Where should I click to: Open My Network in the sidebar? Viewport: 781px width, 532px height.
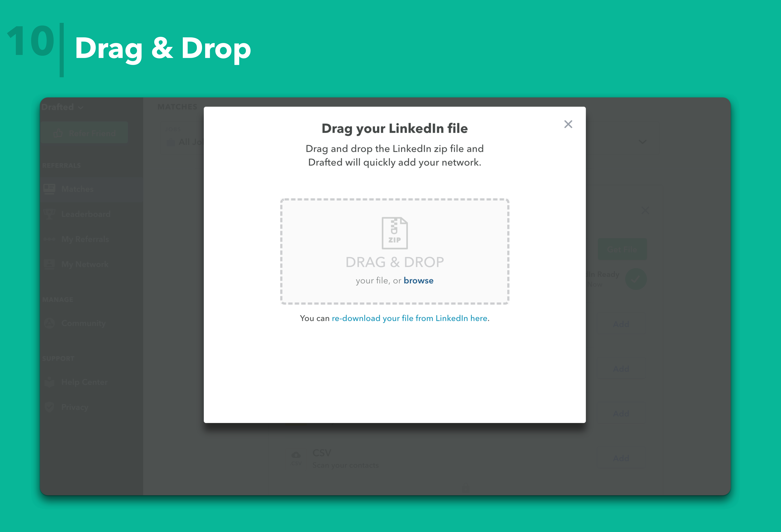(x=91, y=264)
